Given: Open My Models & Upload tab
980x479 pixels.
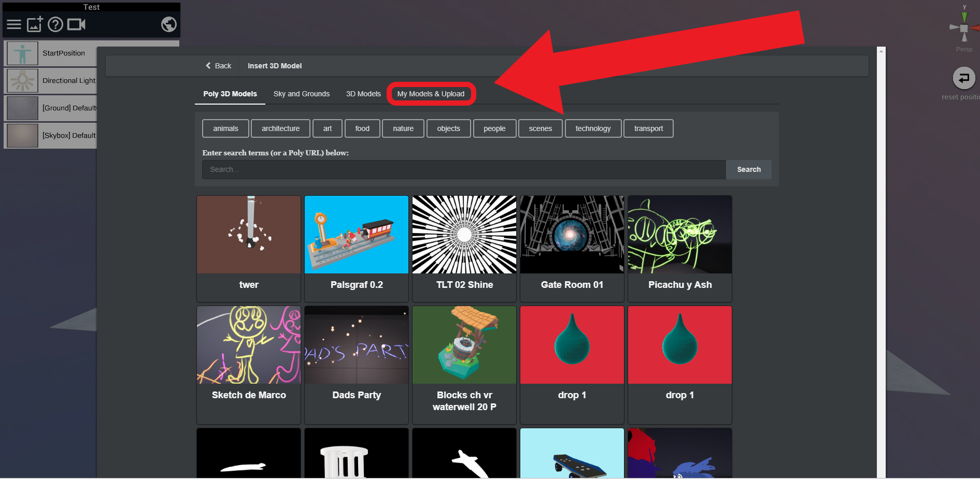Looking at the screenshot, I should click(x=431, y=94).
